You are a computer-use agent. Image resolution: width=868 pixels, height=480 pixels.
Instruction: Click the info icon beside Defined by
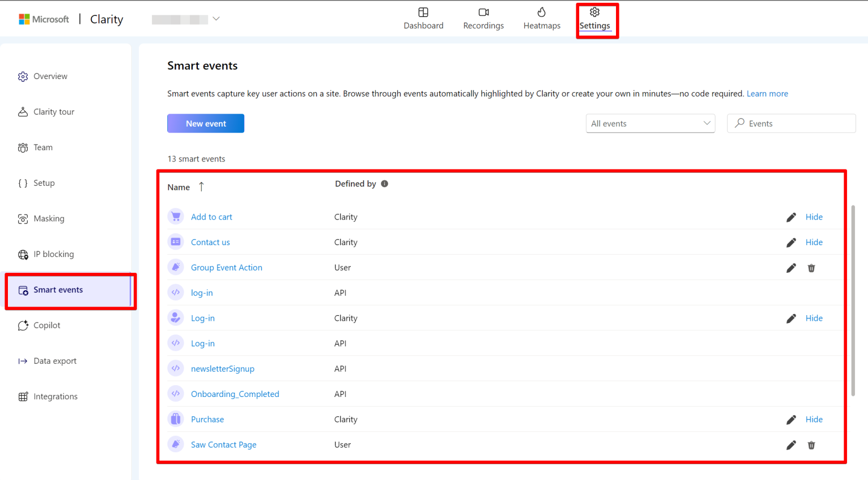385,183
